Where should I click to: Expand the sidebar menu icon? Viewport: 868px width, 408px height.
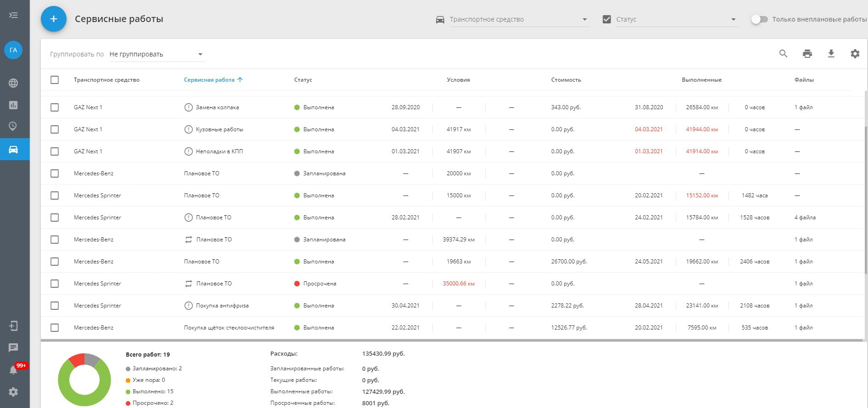point(13,15)
